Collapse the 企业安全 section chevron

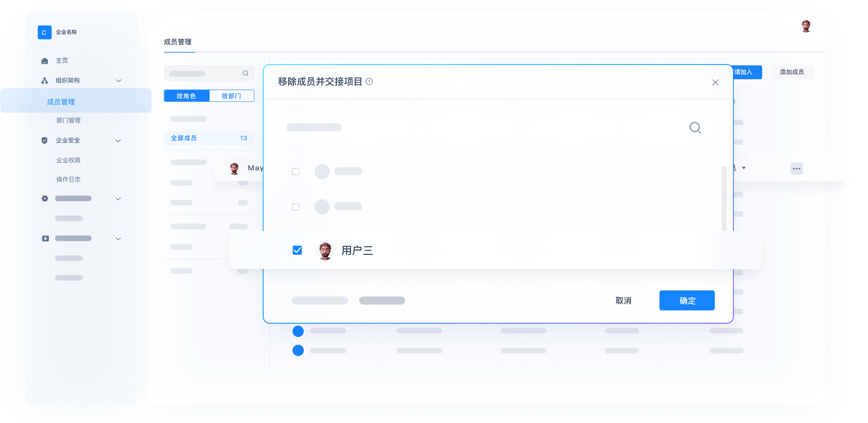click(x=118, y=141)
